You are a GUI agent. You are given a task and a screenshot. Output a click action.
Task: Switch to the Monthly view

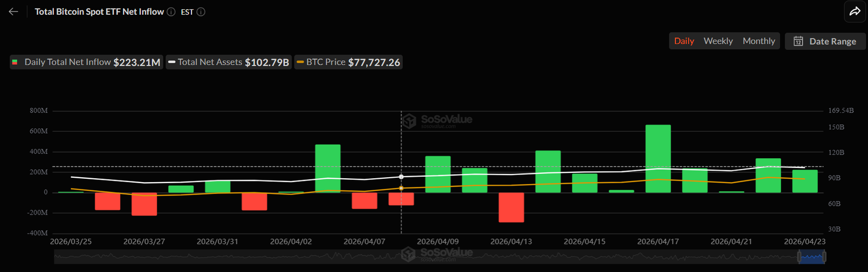[x=758, y=41]
